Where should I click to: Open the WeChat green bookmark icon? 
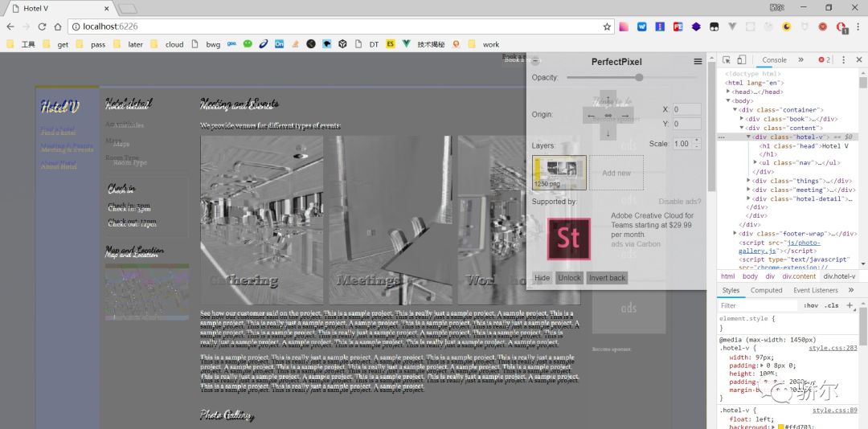(x=248, y=44)
